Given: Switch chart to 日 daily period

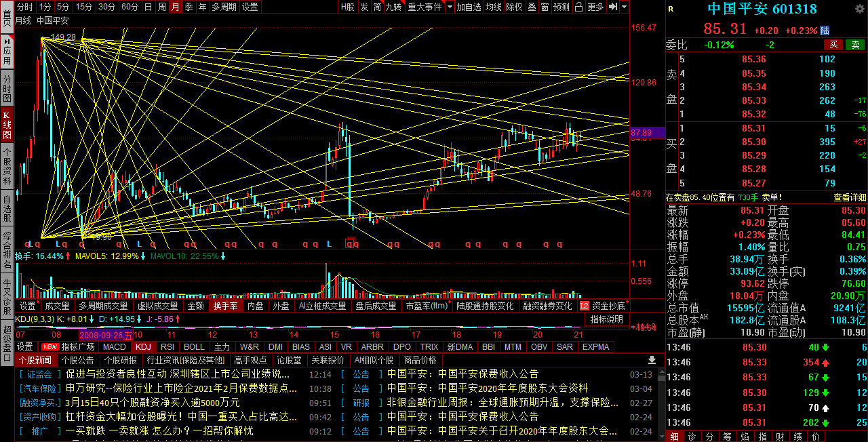Looking at the screenshot, I should click(148, 7).
